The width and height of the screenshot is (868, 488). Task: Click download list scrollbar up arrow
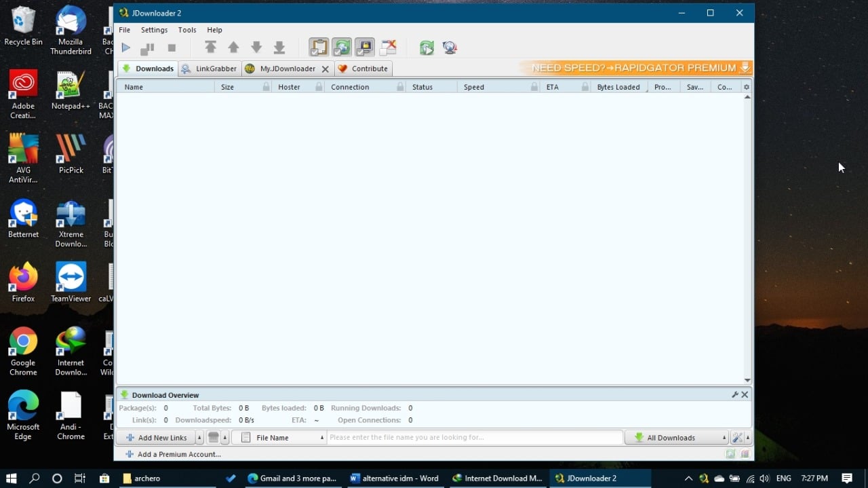(x=747, y=97)
